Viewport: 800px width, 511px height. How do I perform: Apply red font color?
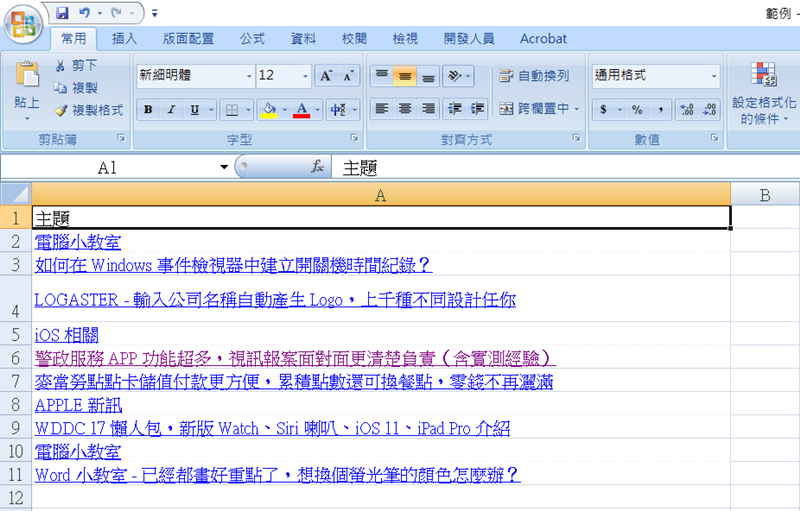pyautogui.click(x=302, y=110)
